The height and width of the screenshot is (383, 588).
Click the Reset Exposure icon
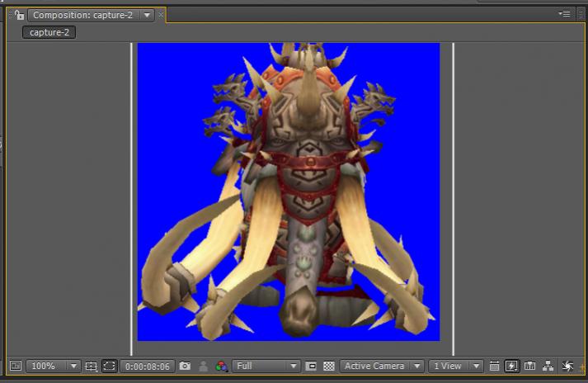coord(567,366)
